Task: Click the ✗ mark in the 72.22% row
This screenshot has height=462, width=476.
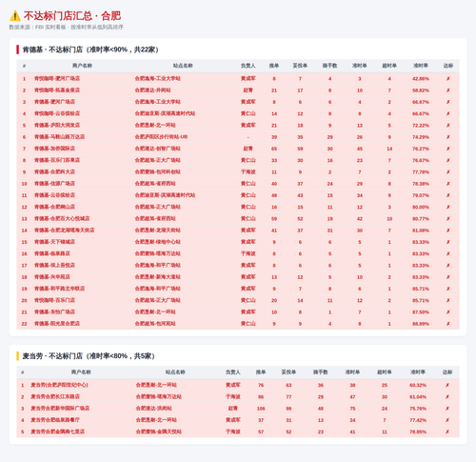Action: coord(448,125)
